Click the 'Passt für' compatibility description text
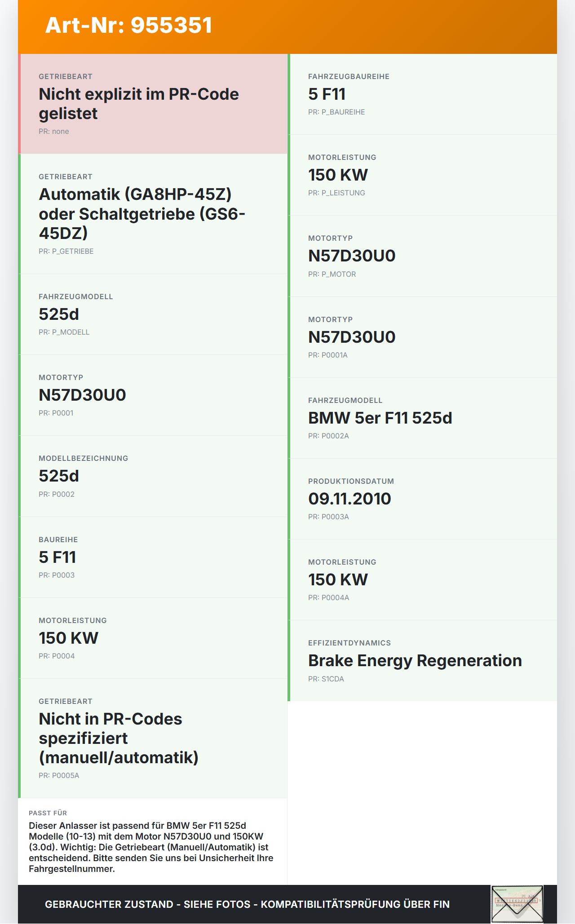 click(x=151, y=847)
